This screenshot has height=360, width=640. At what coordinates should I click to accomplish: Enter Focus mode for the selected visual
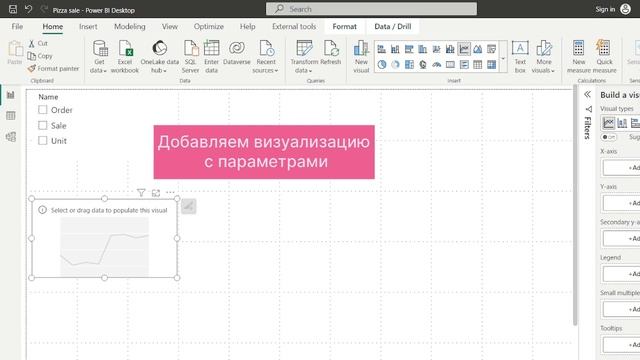click(x=156, y=193)
